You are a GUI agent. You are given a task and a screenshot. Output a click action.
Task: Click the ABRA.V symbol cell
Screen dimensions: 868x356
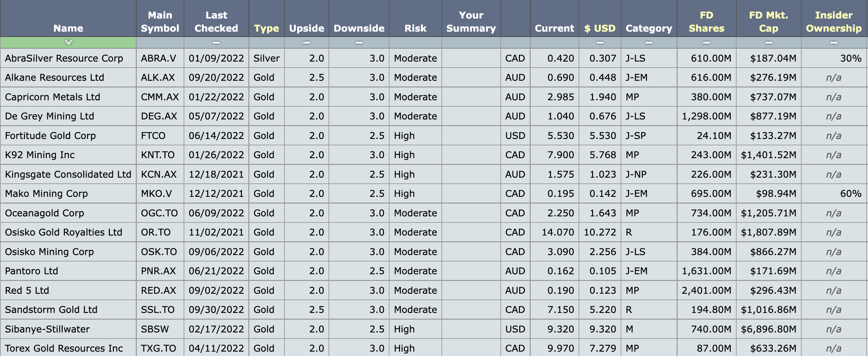(160, 58)
